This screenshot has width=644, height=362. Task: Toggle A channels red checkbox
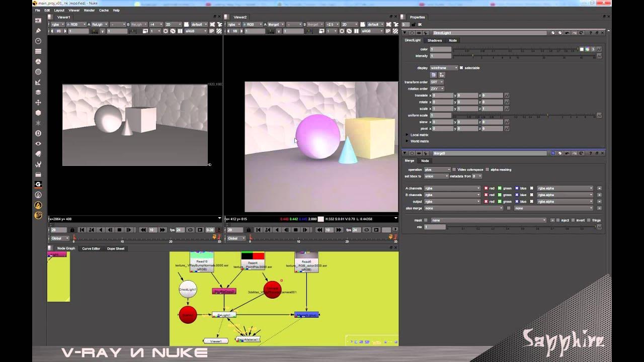coord(486,189)
